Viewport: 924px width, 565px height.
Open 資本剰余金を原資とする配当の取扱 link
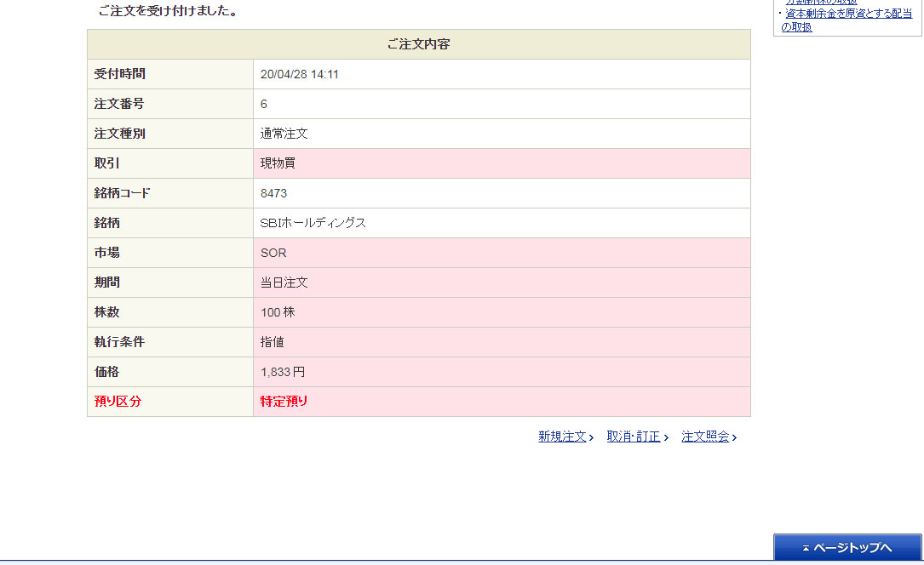(x=847, y=20)
